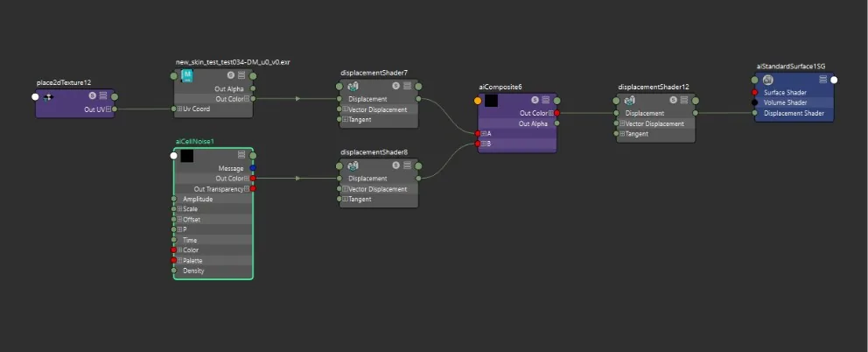Click the orange input port on aiComposite6
This screenshot has width=868, height=352.
(x=478, y=101)
